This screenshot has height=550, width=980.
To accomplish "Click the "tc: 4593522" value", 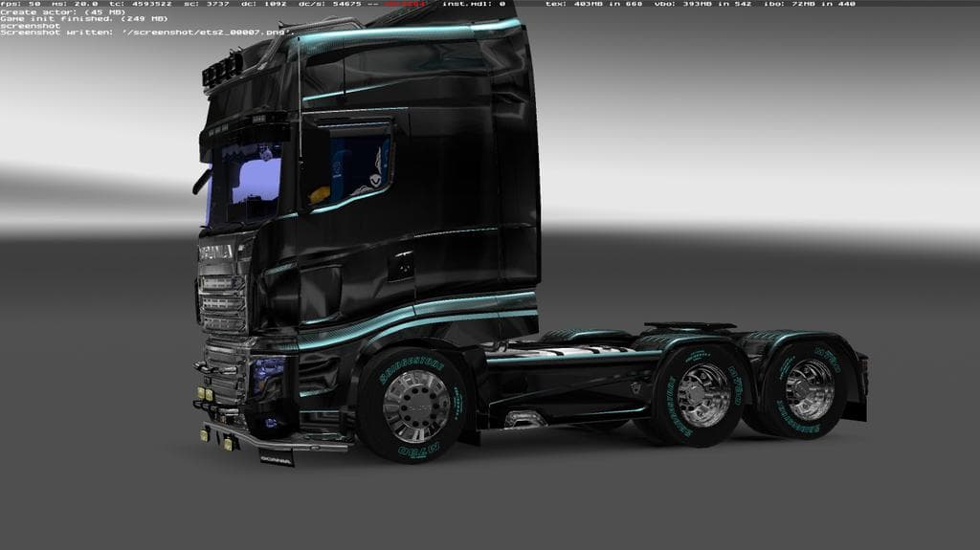I will click(141, 4).
